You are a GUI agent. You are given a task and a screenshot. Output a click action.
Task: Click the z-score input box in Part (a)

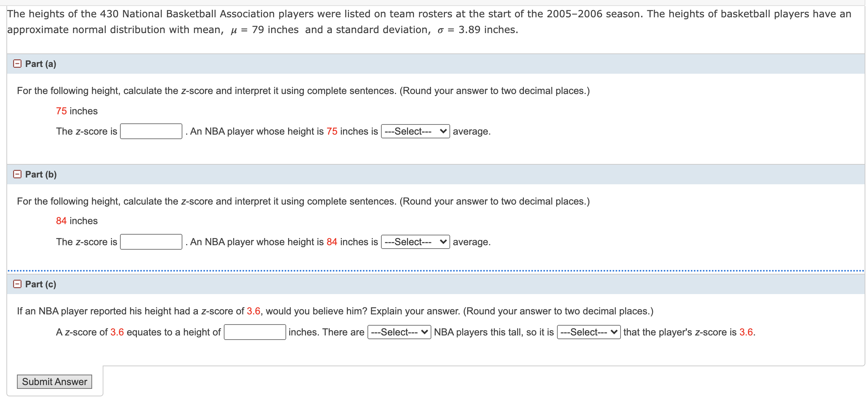(x=150, y=131)
